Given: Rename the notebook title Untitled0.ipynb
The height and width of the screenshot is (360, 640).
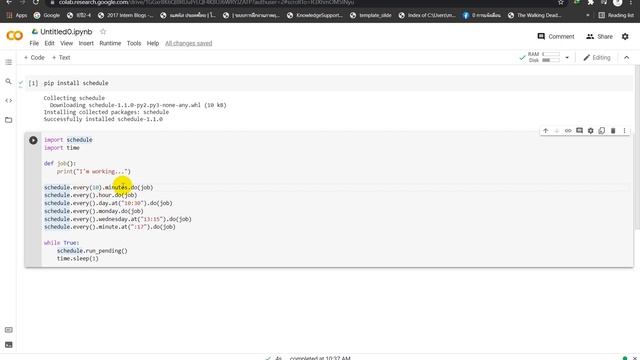Looking at the screenshot, I should (66, 31).
